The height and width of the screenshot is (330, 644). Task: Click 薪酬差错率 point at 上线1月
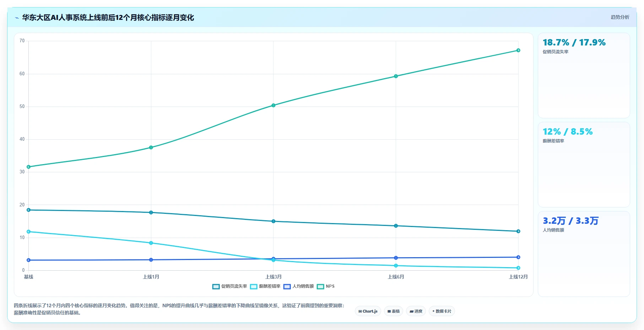pos(151,243)
